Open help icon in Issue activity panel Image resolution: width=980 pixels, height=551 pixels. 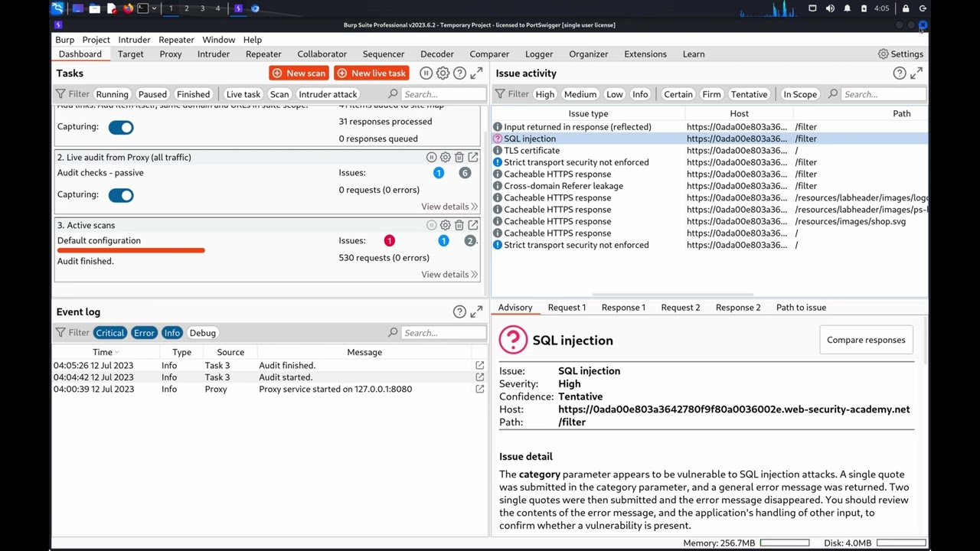900,73
